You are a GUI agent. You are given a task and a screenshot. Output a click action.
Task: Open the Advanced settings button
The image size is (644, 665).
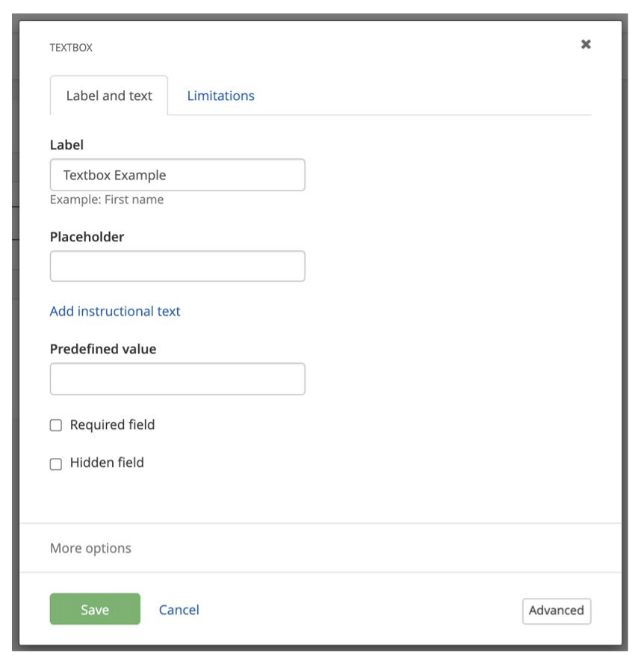click(556, 610)
